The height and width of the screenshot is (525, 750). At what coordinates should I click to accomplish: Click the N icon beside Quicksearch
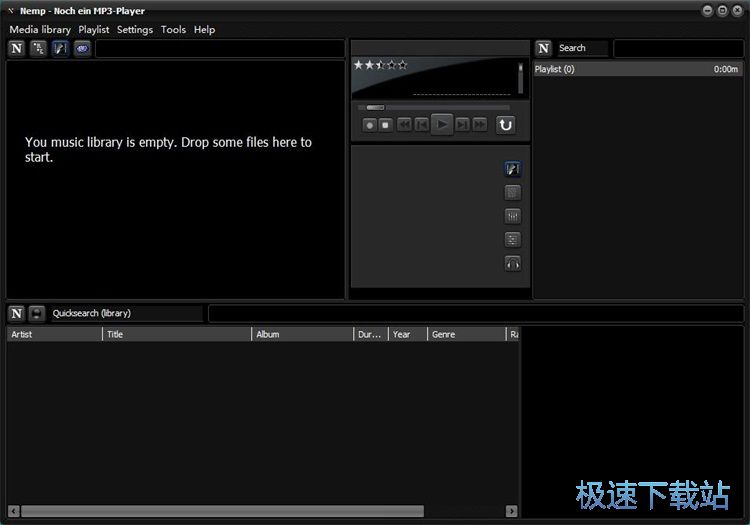coord(16,313)
